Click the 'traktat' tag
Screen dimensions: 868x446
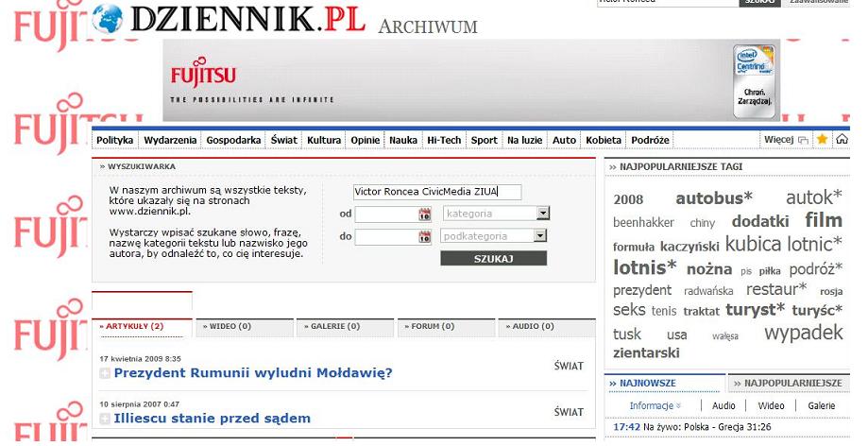(702, 312)
